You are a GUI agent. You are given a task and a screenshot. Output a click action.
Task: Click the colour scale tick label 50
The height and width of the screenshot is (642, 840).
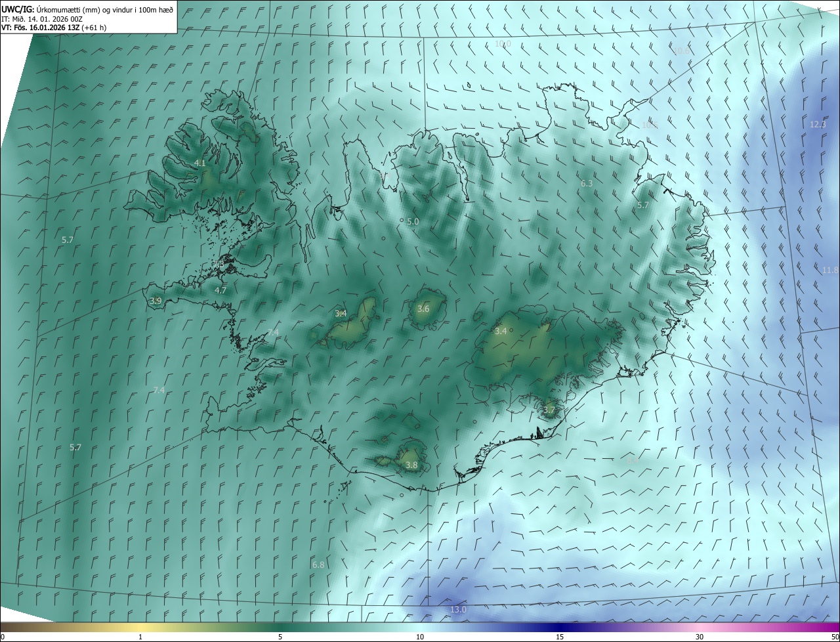click(x=835, y=637)
